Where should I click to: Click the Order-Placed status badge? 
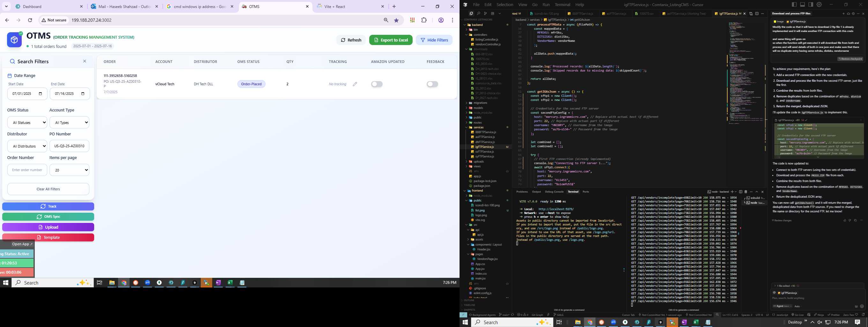tap(251, 84)
